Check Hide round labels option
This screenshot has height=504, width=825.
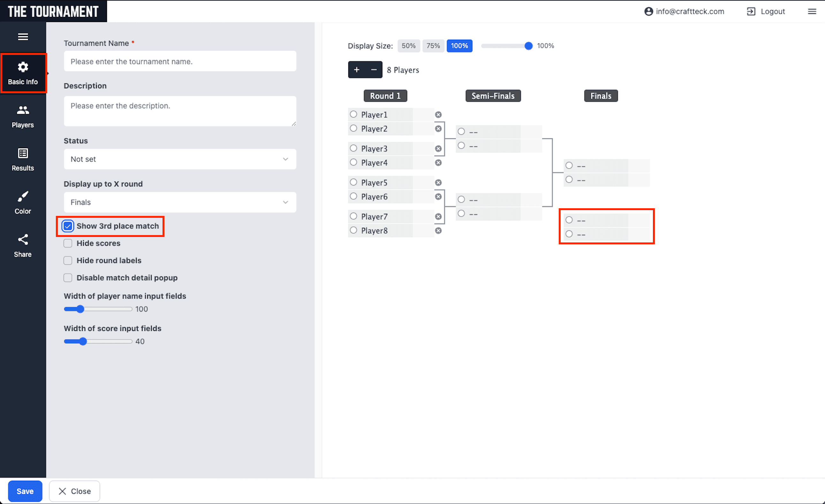[x=68, y=261]
